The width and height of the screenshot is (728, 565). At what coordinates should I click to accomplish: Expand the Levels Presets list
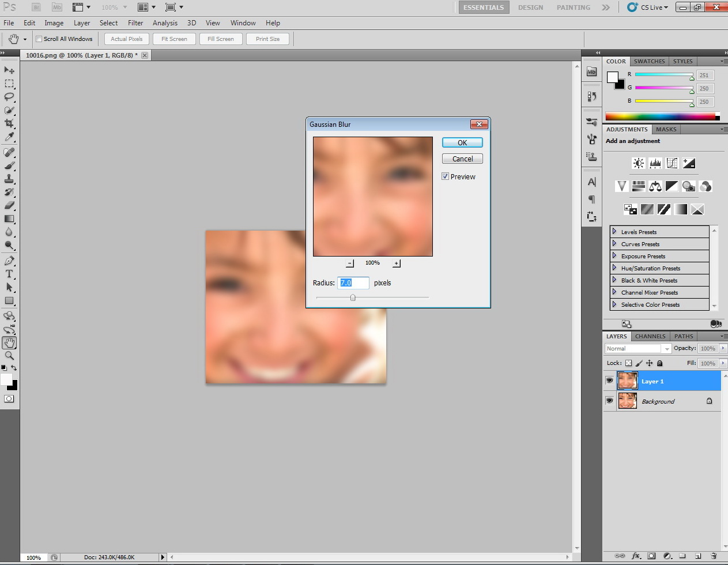[614, 232]
